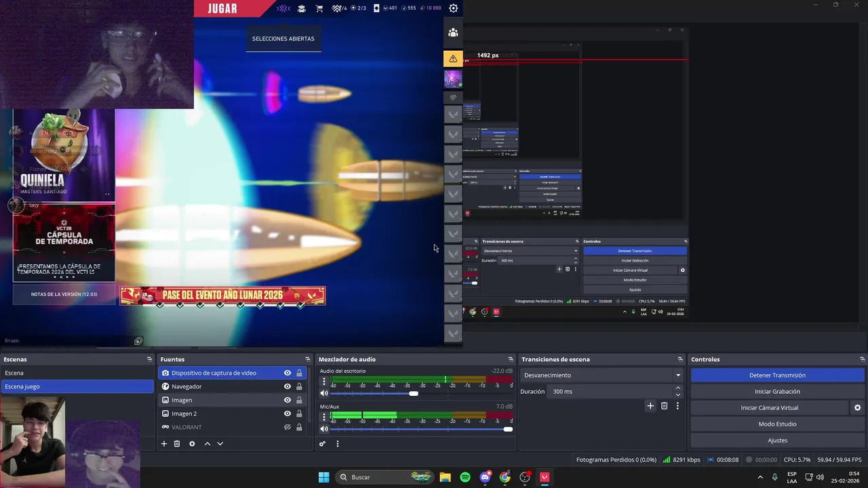868x488 pixels.
Task: Open Ajustes settings button
Action: point(777,441)
